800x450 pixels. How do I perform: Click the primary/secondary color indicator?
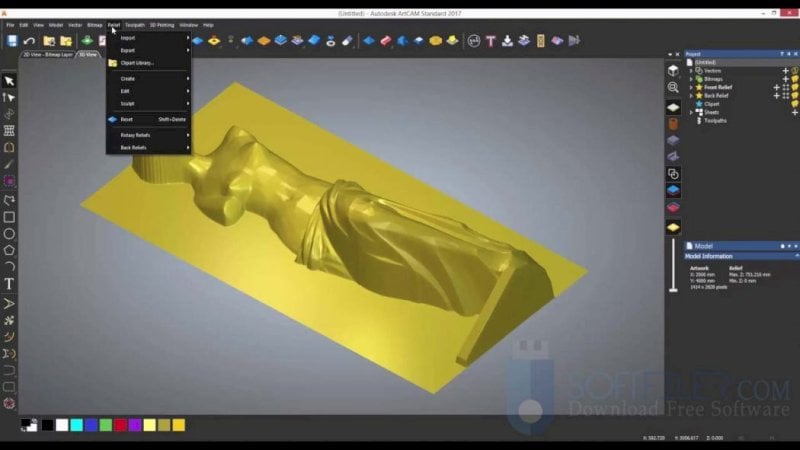(29, 425)
